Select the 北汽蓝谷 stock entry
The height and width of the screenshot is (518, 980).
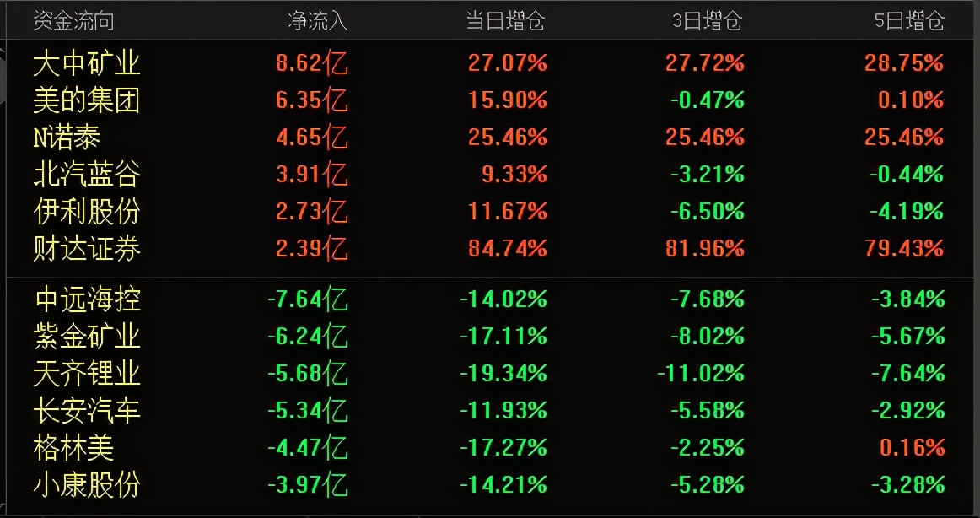87,175
